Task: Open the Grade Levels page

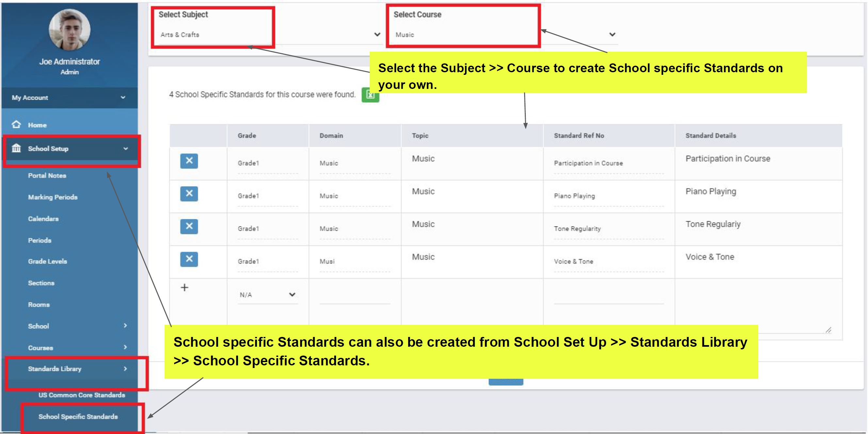Action: click(x=47, y=261)
